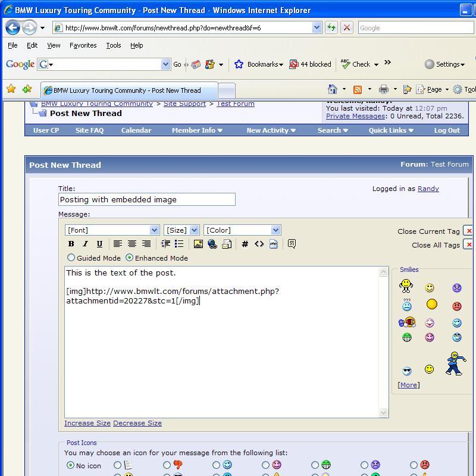The width and height of the screenshot is (476, 476).
Task: Go to the Site Support breadcrumb link
Action: pyautogui.click(x=184, y=104)
